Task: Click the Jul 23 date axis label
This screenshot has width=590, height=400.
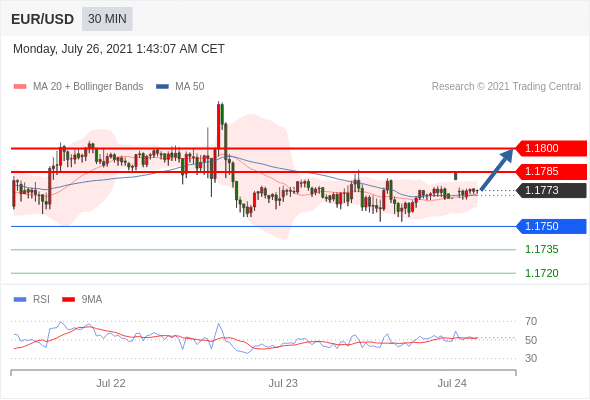Action: [x=283, y=383]
